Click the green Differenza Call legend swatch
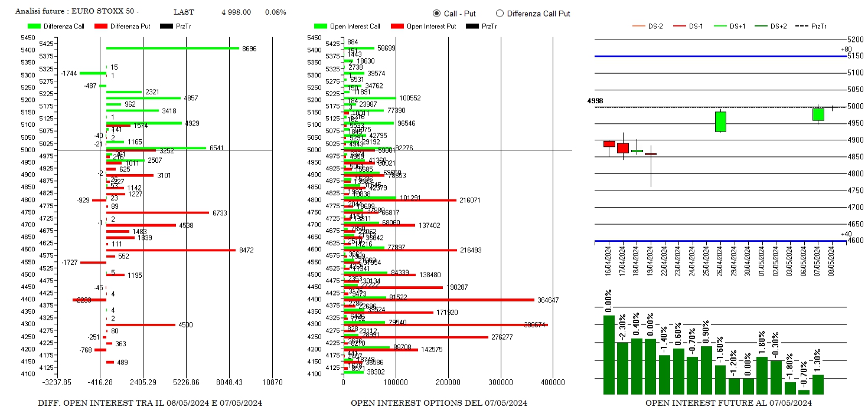The image size is (868, 407). pos(34,27)
